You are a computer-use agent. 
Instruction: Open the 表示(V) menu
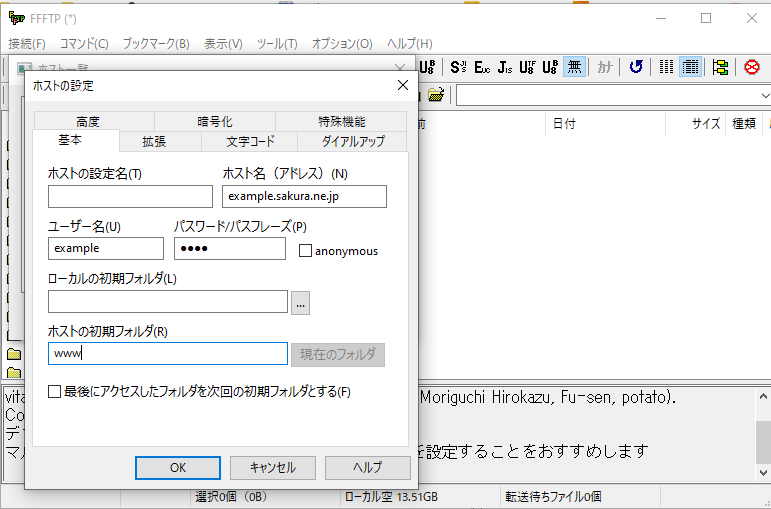click(x=223, y=44)
